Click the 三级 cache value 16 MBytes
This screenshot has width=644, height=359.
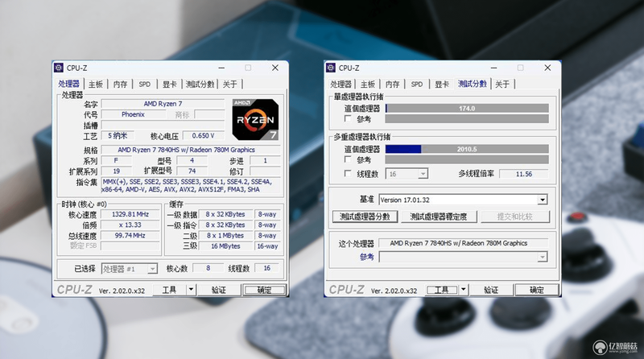click(x=225, y=246)
